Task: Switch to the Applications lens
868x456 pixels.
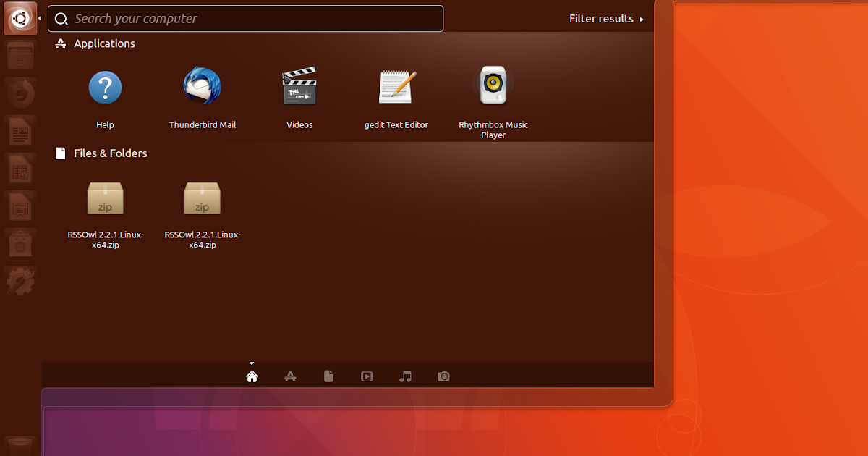Action: (x=290, y=376)
